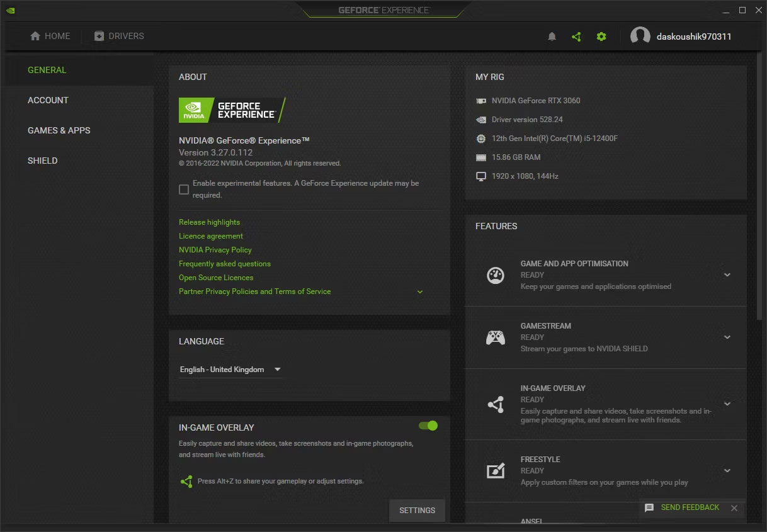Open the Release highlights link

(x=209, y=222)
